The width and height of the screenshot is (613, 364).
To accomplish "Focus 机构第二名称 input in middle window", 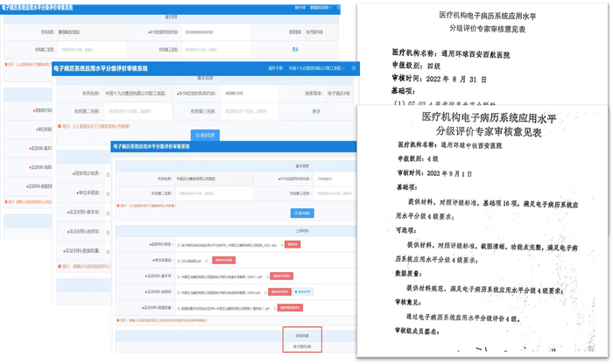I will point(138,111).
